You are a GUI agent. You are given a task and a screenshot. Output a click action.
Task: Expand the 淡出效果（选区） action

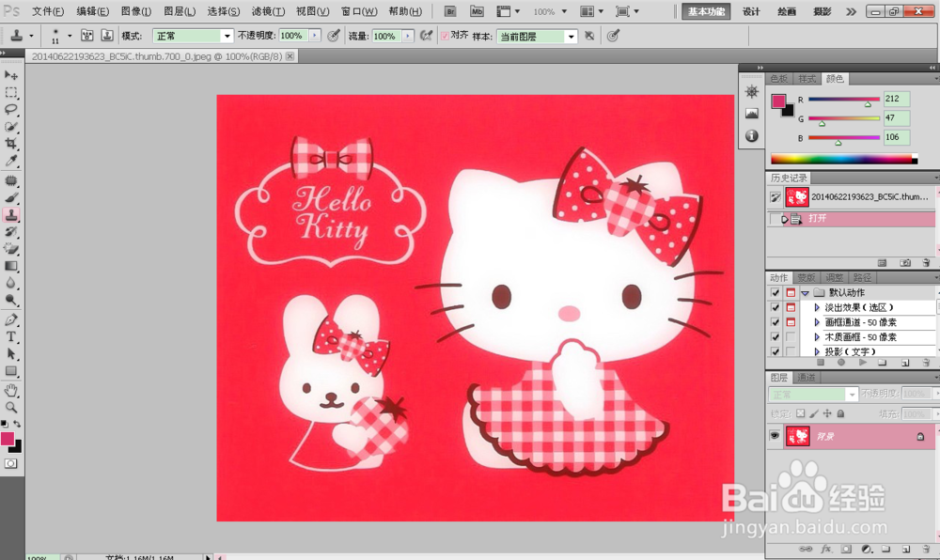coord(817,307)
